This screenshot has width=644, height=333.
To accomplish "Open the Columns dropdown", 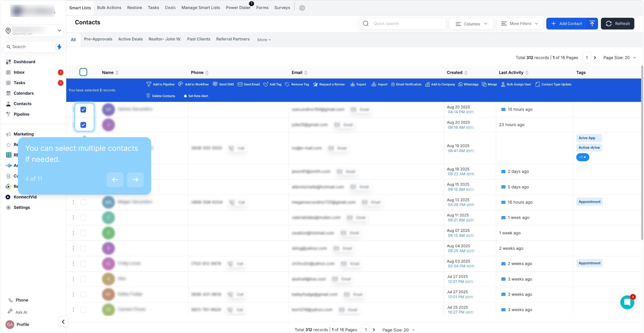I will tap(471, 24).
